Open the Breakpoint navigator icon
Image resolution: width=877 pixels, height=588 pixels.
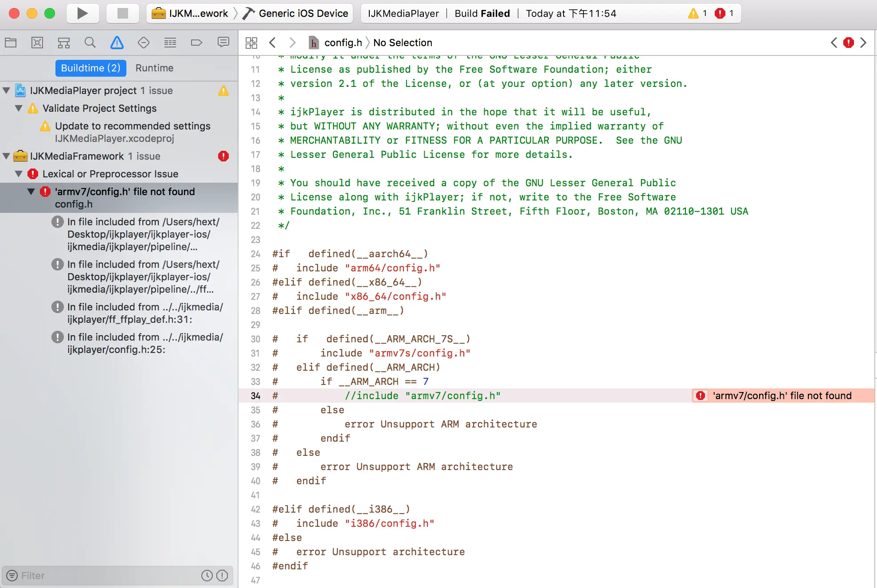196,43
